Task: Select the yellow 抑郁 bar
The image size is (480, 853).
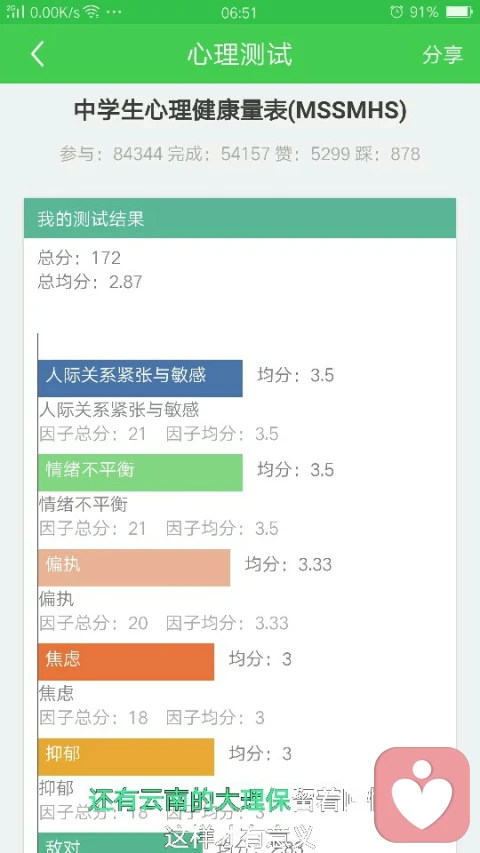Action: 126,757
